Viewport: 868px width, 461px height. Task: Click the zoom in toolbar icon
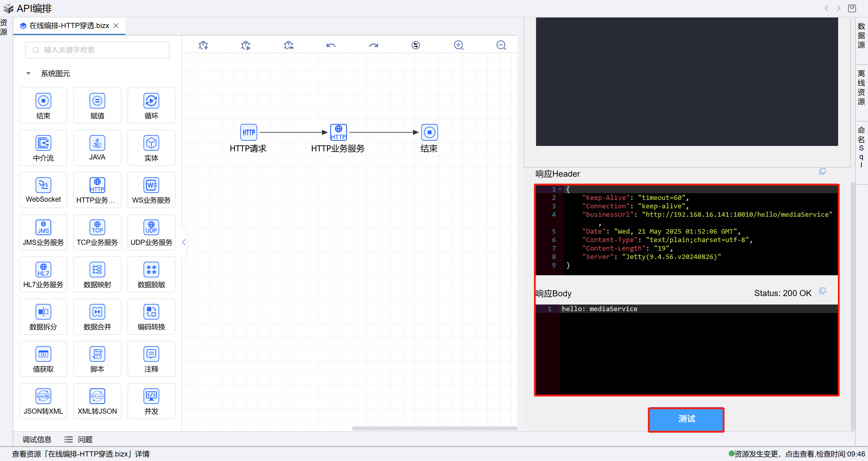[x=459, y=45]
